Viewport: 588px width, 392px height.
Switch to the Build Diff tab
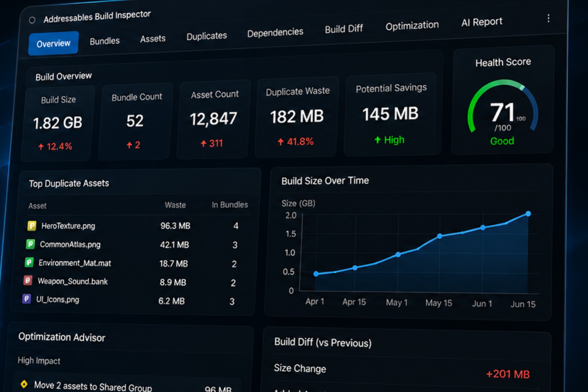344,29
